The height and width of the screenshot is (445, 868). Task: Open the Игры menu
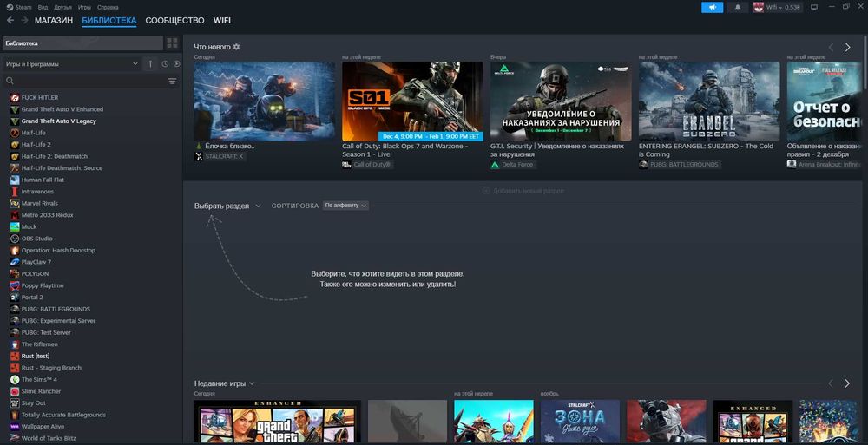84,7
